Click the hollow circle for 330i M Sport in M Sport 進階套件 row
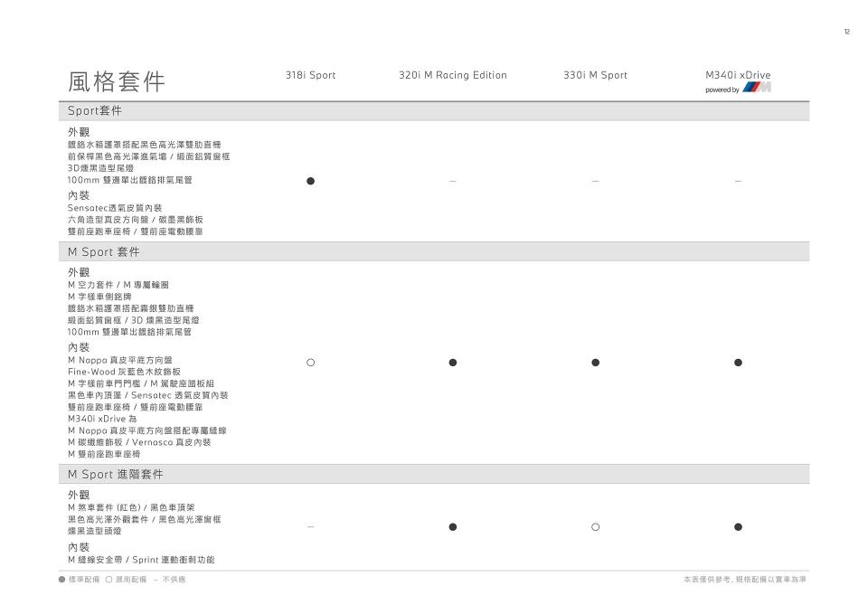The width and height of the screenshot is (868, 614). click(x=595, y=527)
